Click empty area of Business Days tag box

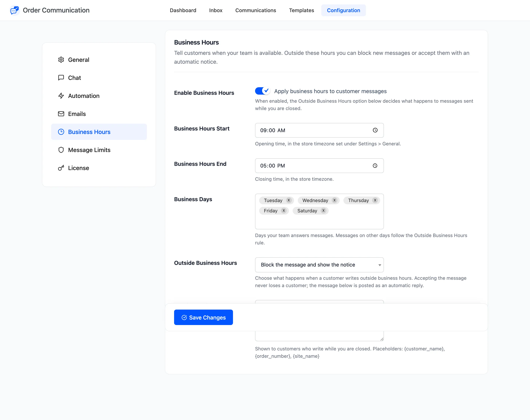tap(319, 222)
